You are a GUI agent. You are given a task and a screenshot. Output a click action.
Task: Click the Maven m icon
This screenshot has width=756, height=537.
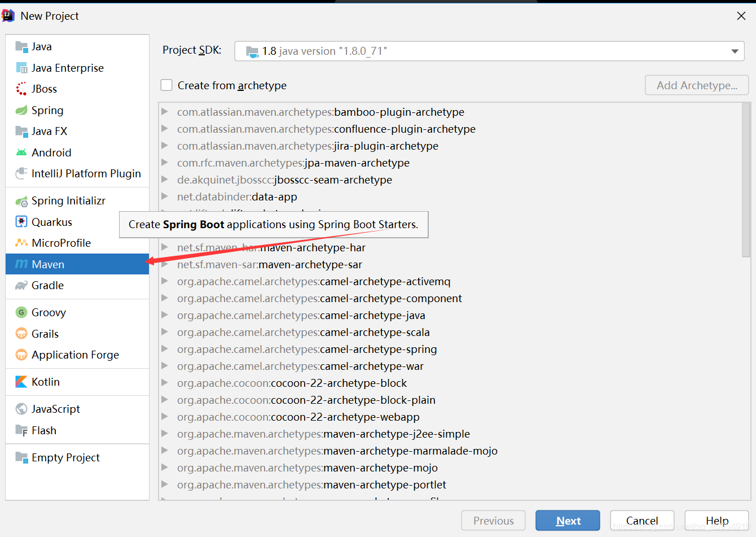click(x=21, y=264)
